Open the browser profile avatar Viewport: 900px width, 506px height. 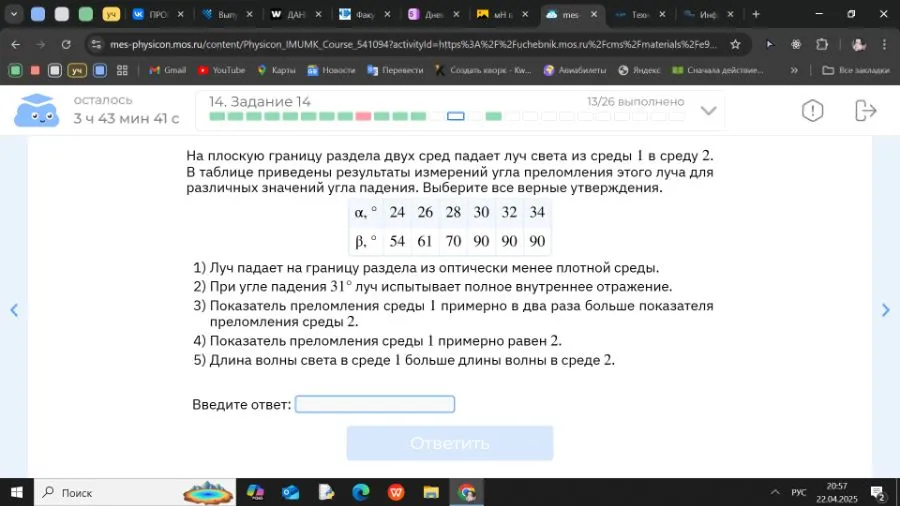[x=858, y=44]
